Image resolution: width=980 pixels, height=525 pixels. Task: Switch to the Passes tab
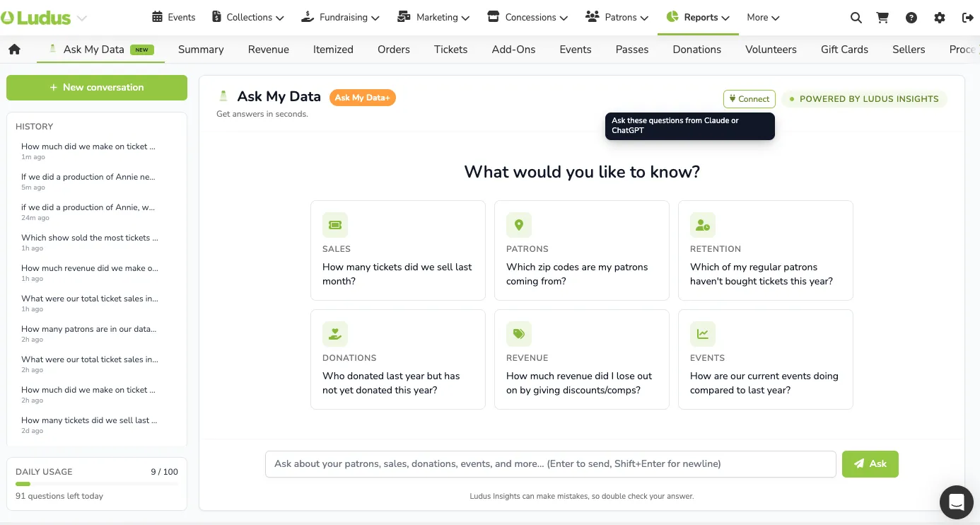point(632,50)
